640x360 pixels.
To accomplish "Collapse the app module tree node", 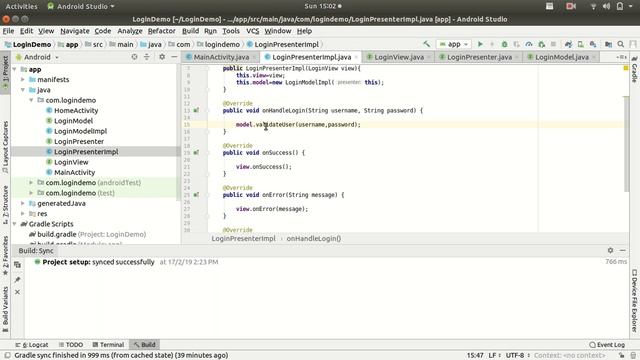I will click(15, 69).
